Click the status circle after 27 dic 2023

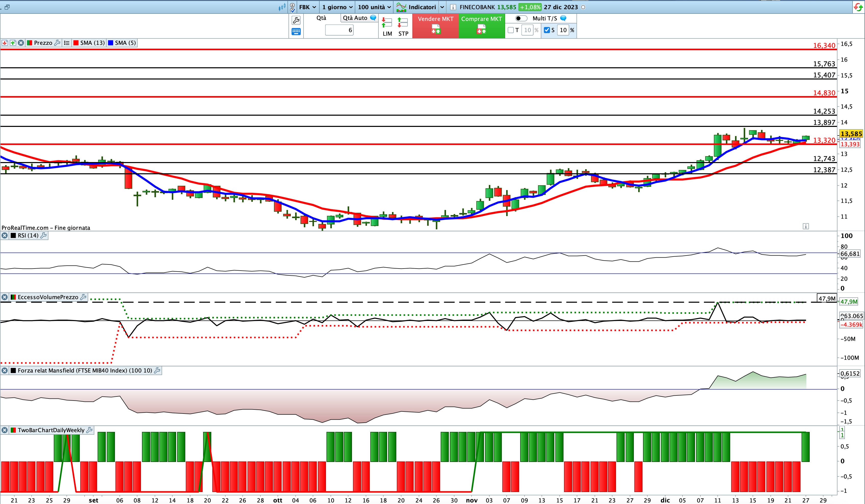click(583, 7)
